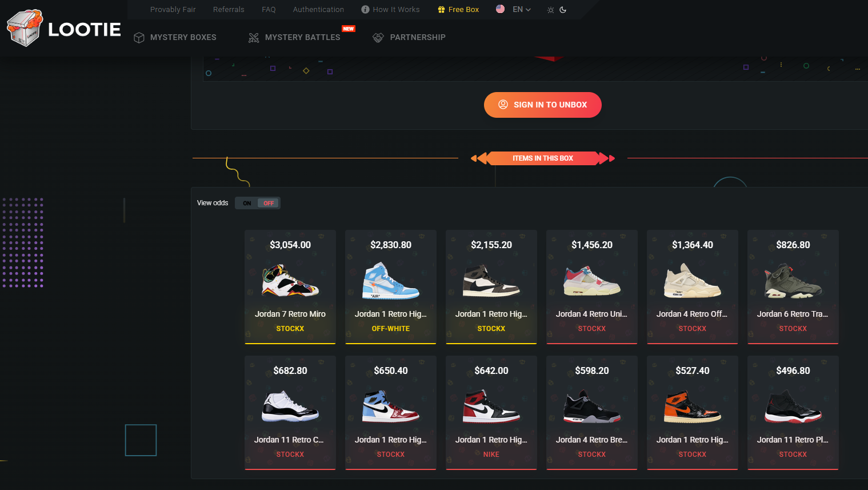Click the $598.20 price

592,371
